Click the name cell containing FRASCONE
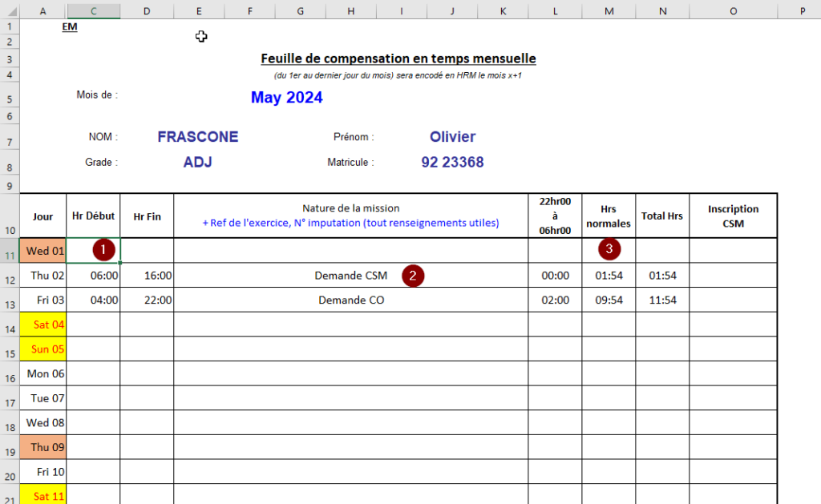821x504 pixels. point(198,137)
